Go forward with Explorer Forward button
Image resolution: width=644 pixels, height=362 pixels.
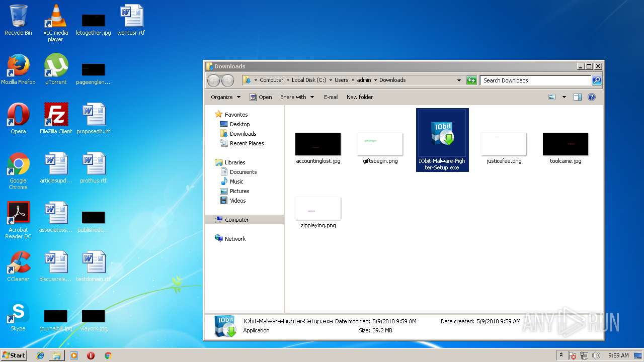coord(227,80)
